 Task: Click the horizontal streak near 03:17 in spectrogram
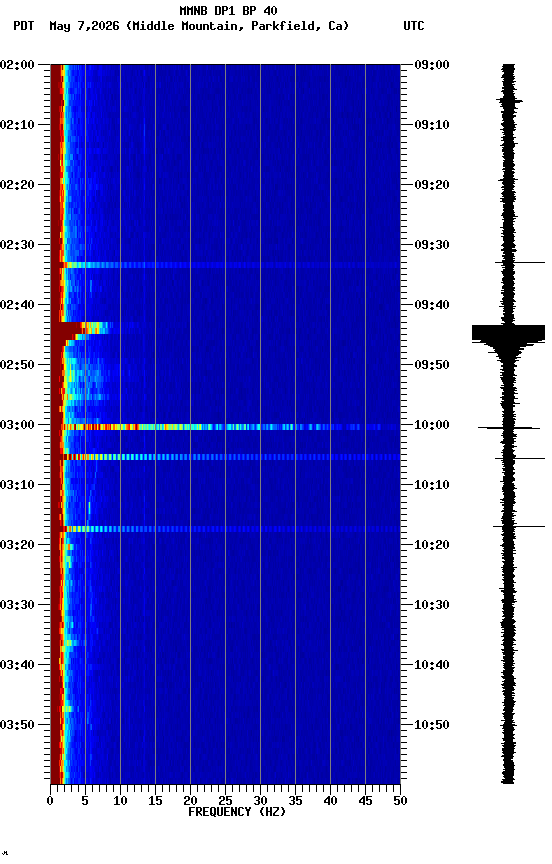pyautogui.click(x=225, y=529)
